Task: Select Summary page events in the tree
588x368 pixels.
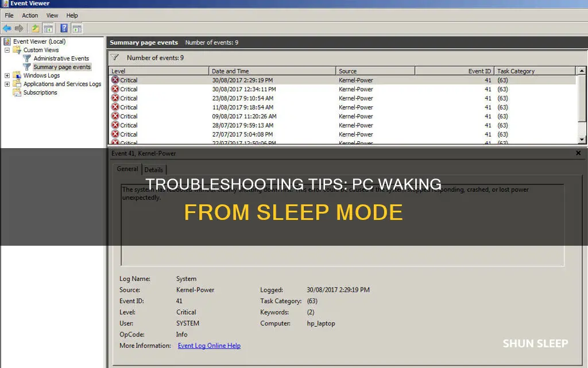Action: click(x=62, y=67)
